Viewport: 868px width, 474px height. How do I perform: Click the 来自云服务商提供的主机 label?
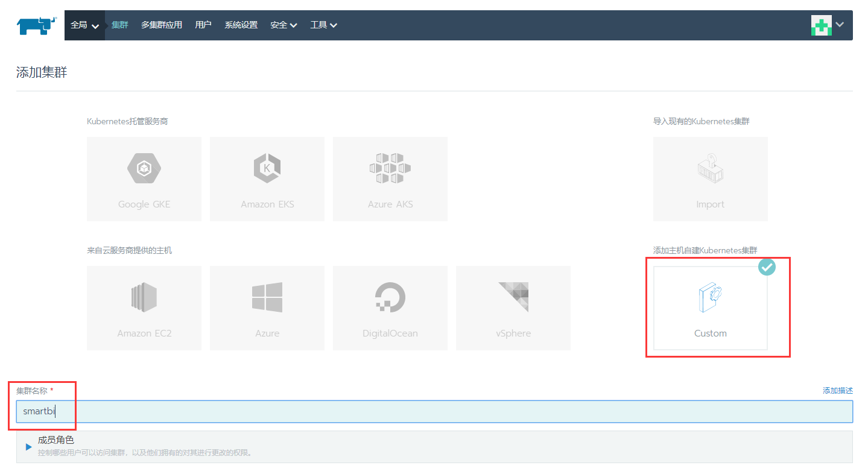tap(130, 250)
